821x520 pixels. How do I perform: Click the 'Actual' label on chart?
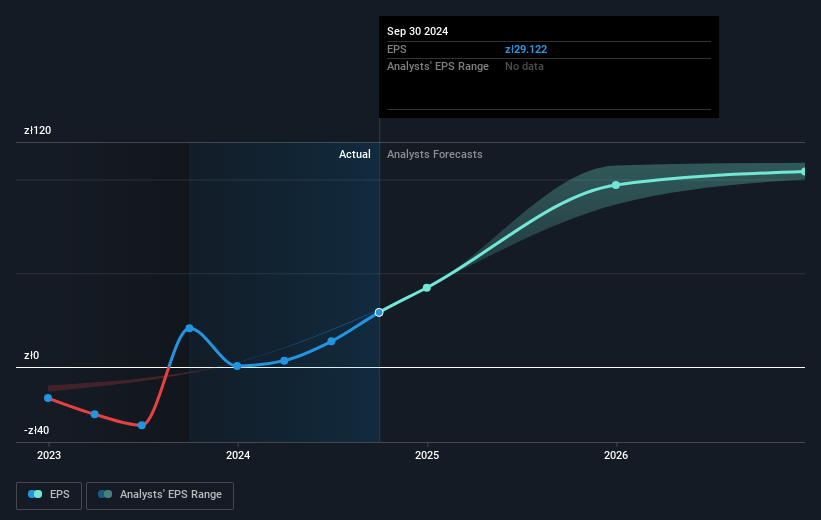coord(354,154)
